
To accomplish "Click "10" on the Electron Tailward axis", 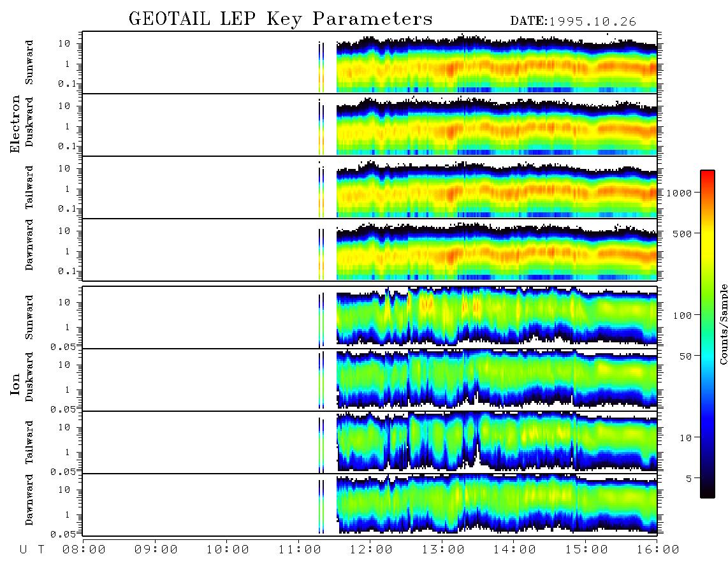I will (64, 168).
